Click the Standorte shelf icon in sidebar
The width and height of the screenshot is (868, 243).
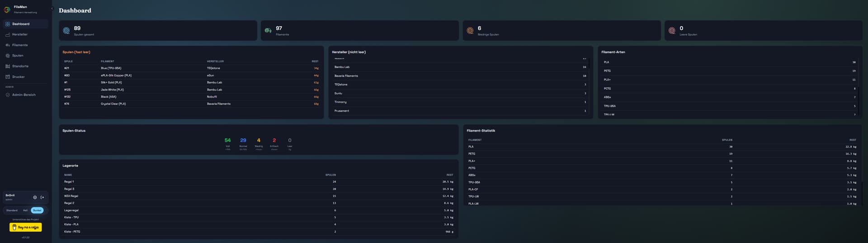tap(8, 66)
